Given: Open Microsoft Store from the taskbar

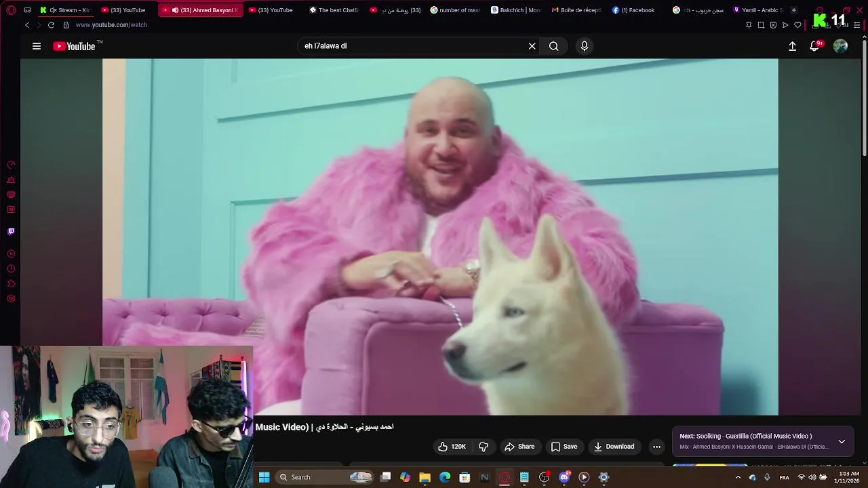Looking at the screenshot, I should (465, 477).
